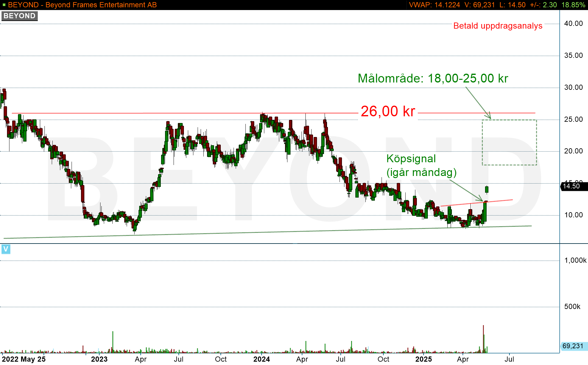Select the Målområde: 18,00-25,00 kr annotation

[x=433, y=79]
